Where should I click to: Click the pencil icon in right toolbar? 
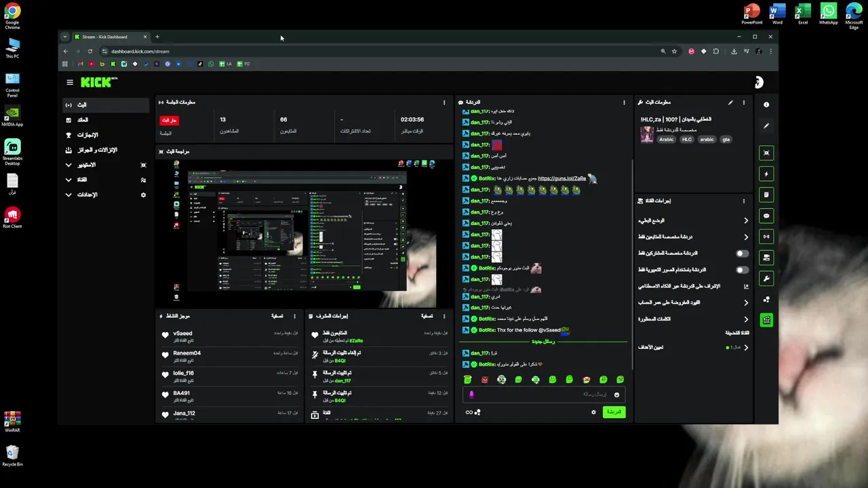[x=766, y=125]
